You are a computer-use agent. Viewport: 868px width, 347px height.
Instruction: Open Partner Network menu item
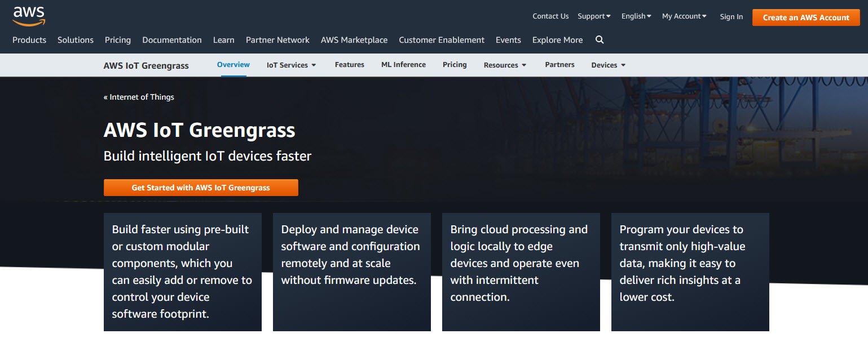pyautogui.click(x=277, y=40)
